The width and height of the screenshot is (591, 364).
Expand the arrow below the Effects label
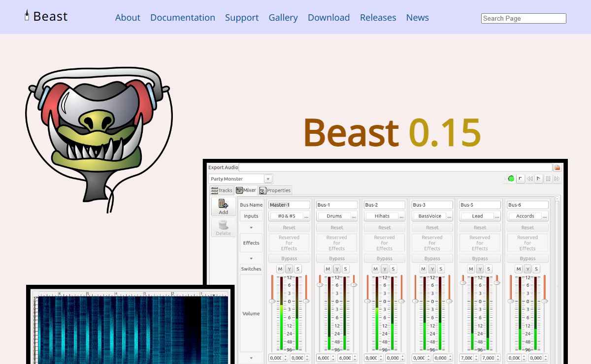click(251, 259)
